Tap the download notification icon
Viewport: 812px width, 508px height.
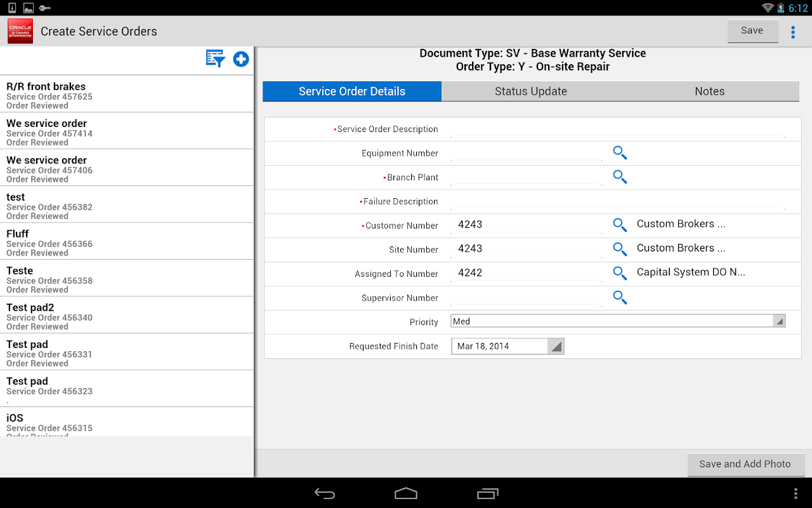[x=11, y=8]
